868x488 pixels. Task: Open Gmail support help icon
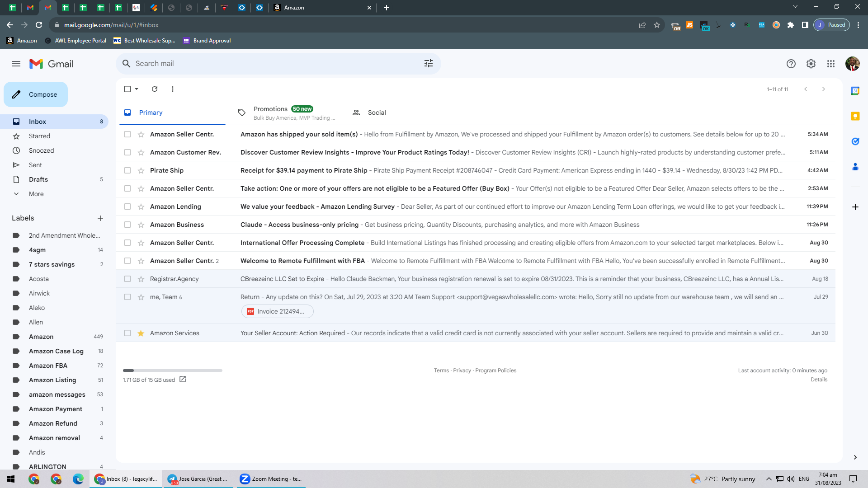tap(791, 64)
